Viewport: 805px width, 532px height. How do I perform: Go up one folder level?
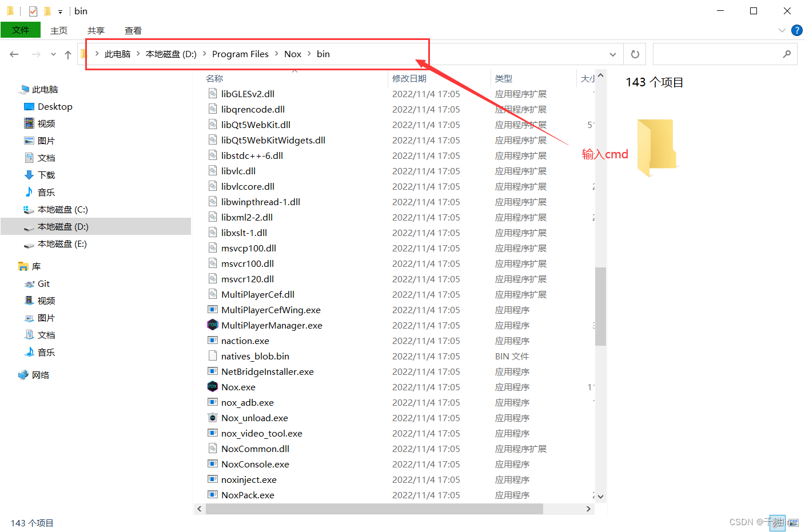(68, 54)
